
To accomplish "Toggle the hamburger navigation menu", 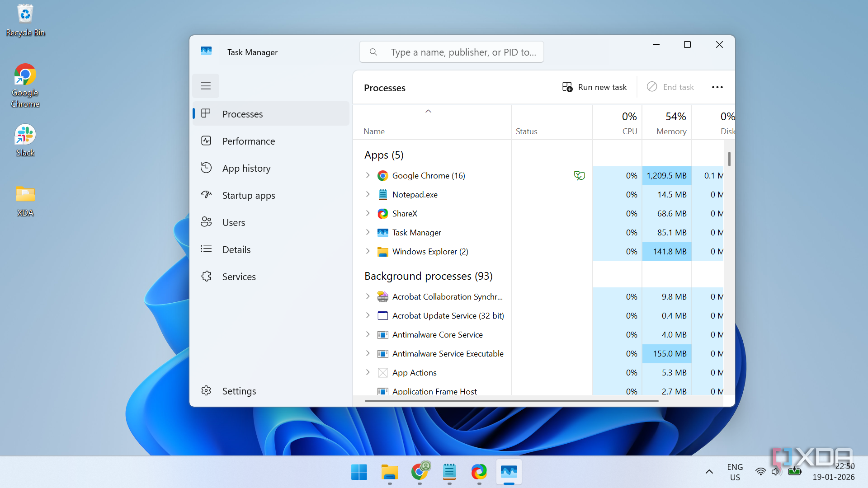I will (x=206, y=86).
